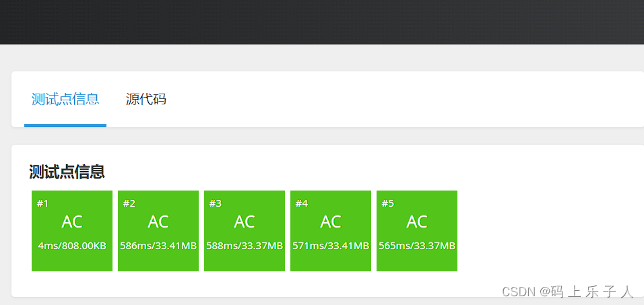Click the green test point #4 tile

coord(331,231)
